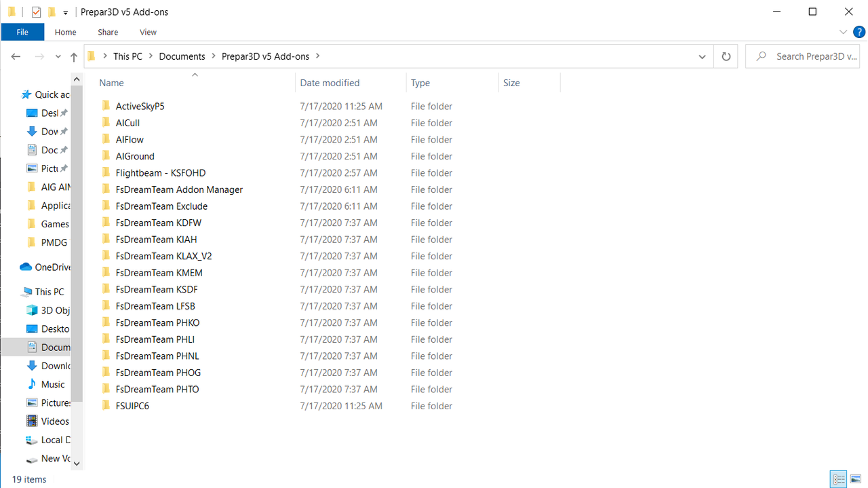Select FsDreamTeam KIAH folder icon

click(x=105, y=239)
